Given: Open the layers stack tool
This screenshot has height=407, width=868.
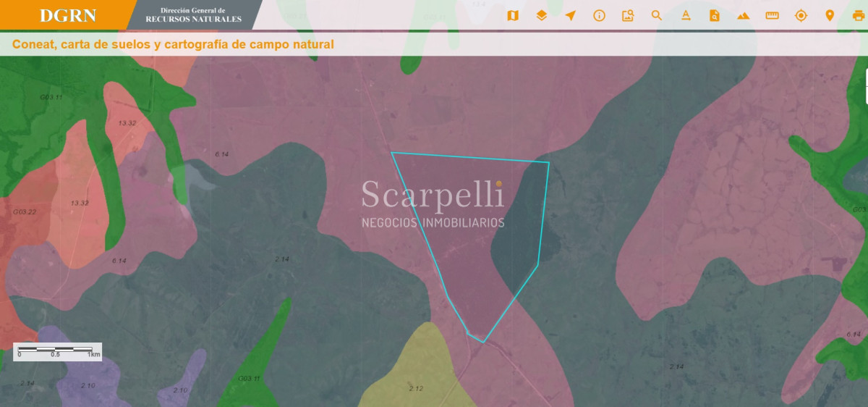Looking at the screenshot, I should [542, 15].
